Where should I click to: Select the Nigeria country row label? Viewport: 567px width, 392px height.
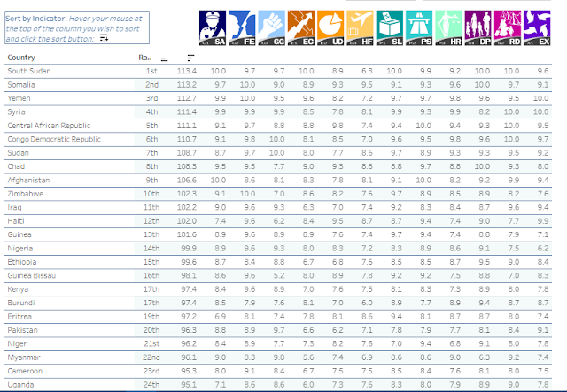coord(20,248)
